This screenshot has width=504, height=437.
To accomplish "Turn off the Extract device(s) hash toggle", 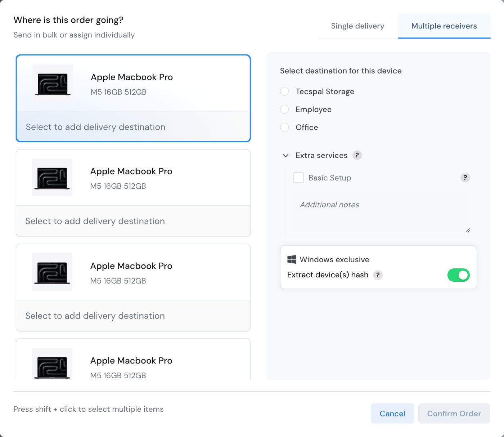I will pyautogui.click(x=458, y=275).
